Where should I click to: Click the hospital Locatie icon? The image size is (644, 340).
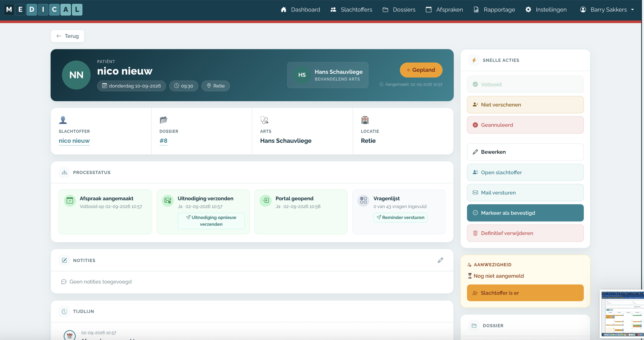tap(365, 120)
